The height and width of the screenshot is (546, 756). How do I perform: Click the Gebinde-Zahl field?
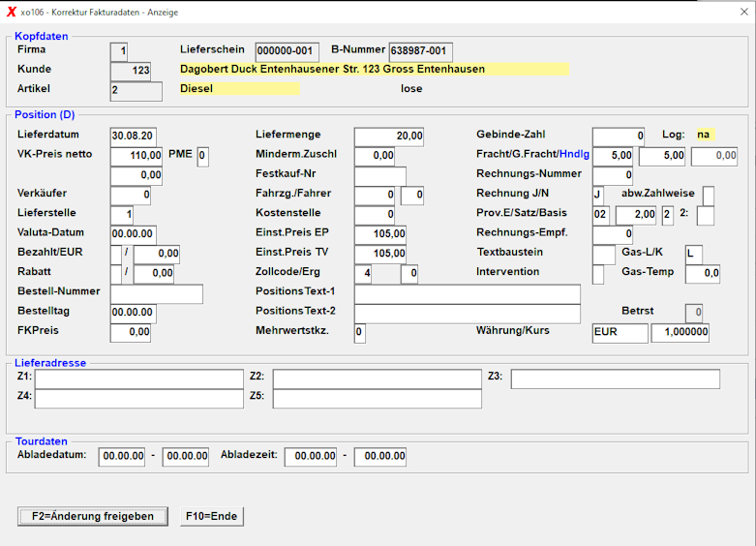coord(619,136)
